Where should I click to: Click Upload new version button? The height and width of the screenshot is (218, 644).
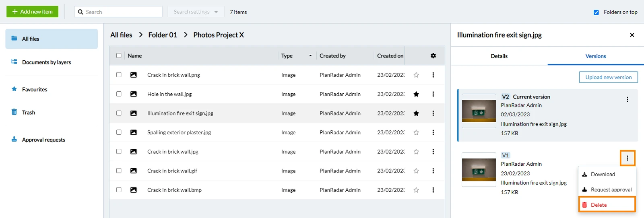[608, 77]
